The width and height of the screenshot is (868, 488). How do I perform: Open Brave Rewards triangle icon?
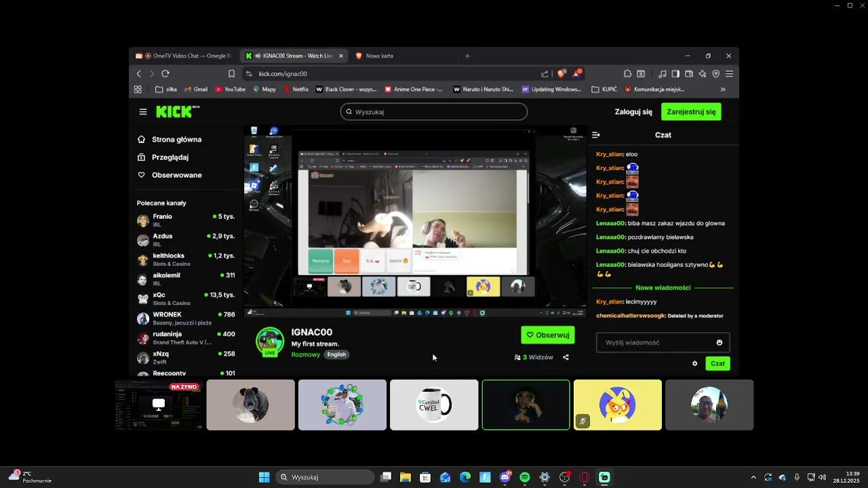click(x=576, y=73)
